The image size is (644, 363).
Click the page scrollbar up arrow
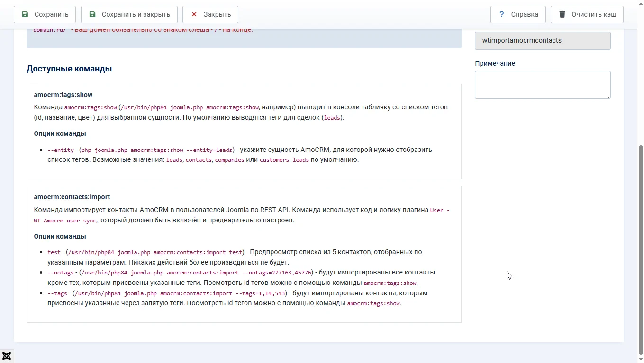point(641,3)
